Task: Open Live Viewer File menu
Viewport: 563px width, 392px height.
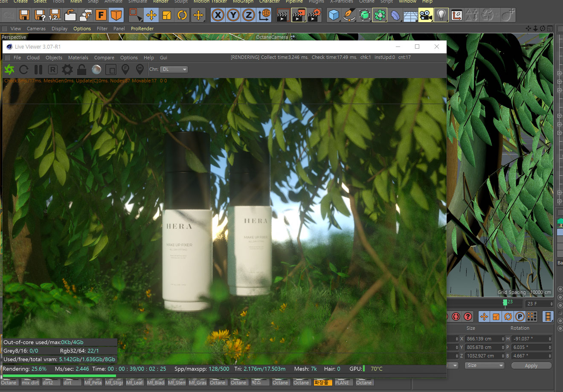Action: [17, 58]
